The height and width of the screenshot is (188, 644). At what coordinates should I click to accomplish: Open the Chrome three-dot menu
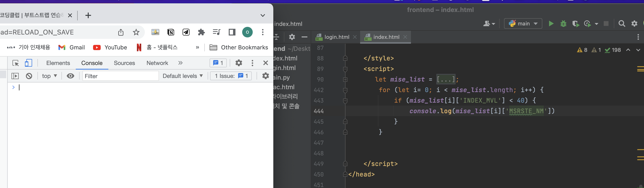coord(263,32)
